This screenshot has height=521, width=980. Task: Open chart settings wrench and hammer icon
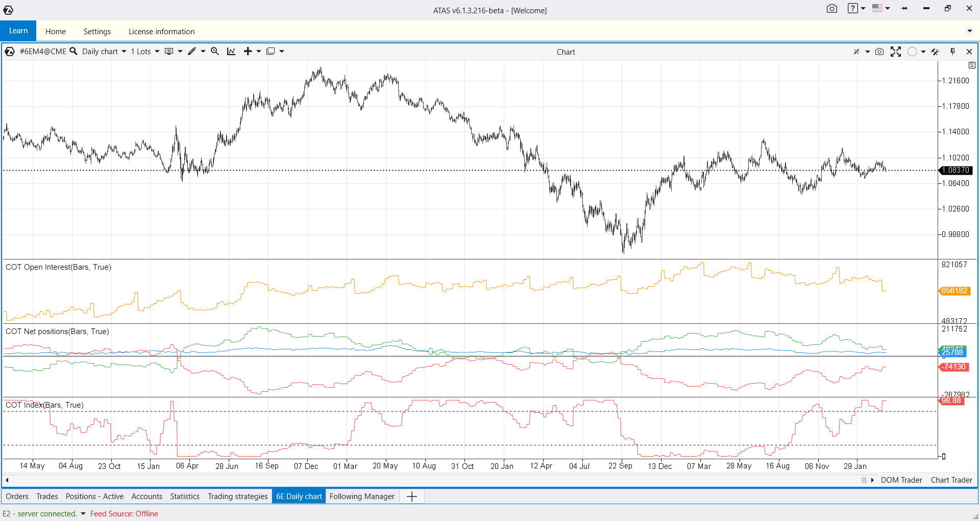pyautogui.click(x=935, y=52)
